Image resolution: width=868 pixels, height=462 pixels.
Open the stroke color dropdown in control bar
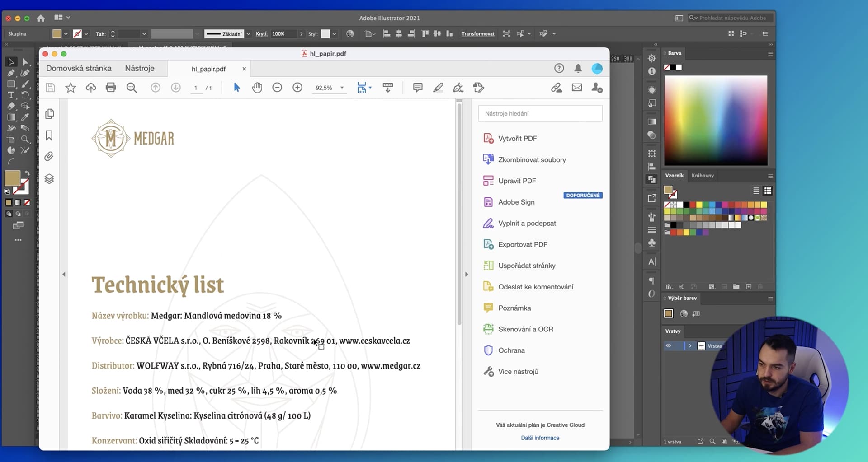tap(86, 34)
